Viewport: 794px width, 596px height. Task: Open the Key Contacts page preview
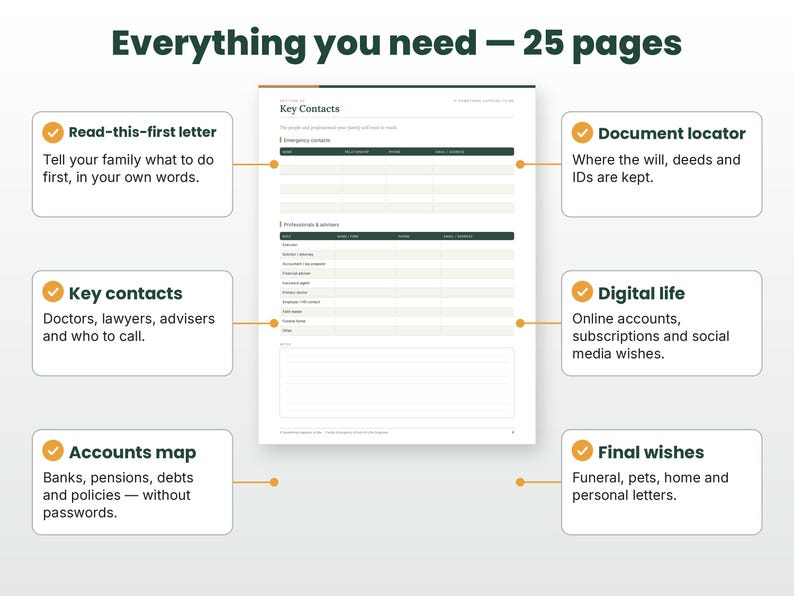(397, 265)
